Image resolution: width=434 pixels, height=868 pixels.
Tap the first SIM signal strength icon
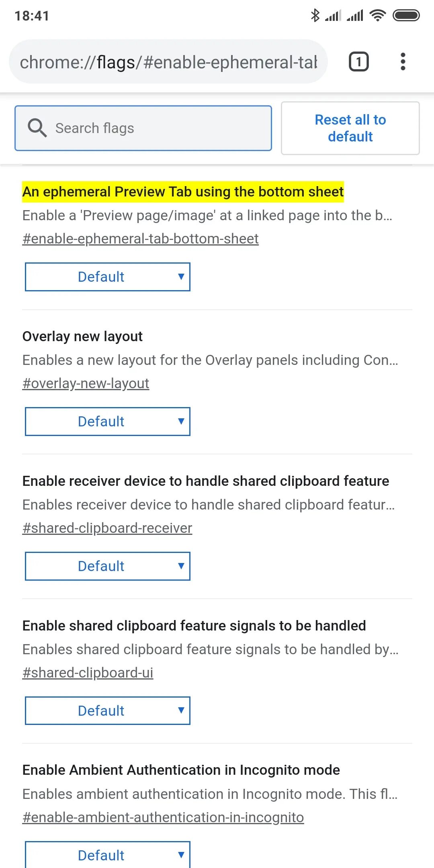tap(333, 16)
